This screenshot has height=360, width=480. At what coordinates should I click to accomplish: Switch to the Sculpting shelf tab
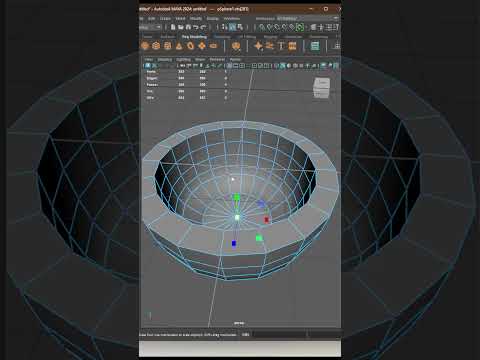click(222, 37)
